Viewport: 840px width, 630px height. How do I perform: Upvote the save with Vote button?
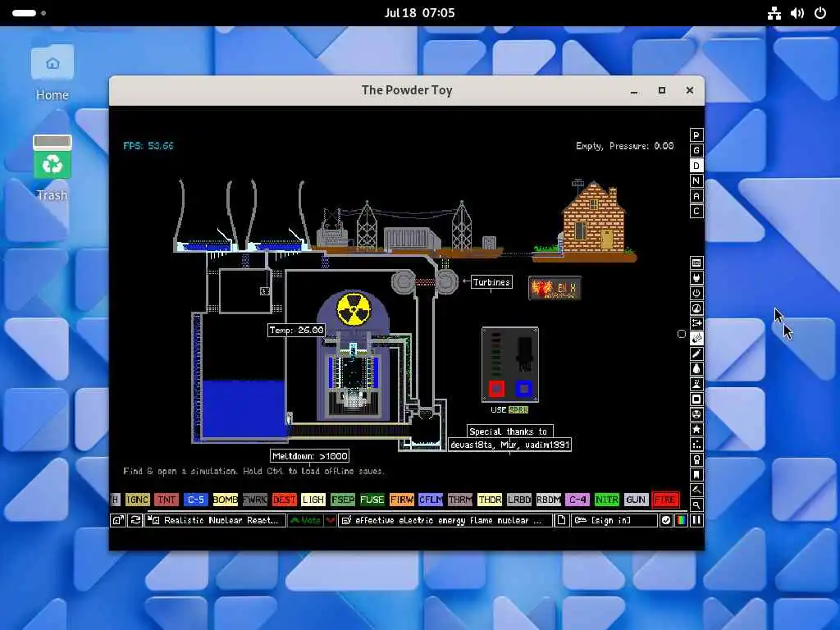click(306, 520)
